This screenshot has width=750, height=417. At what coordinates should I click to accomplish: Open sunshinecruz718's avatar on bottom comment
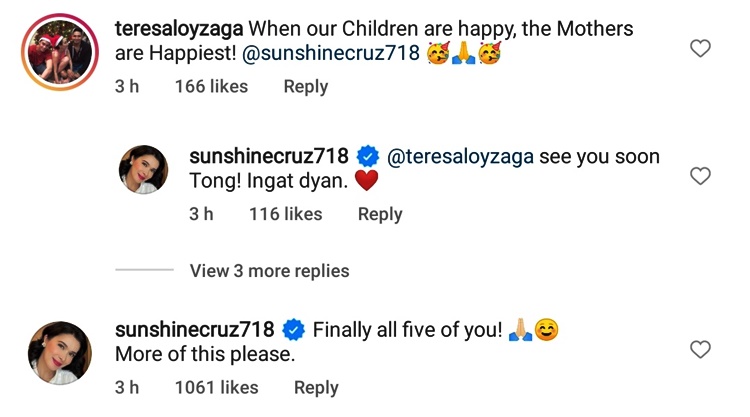pos(57,350)
